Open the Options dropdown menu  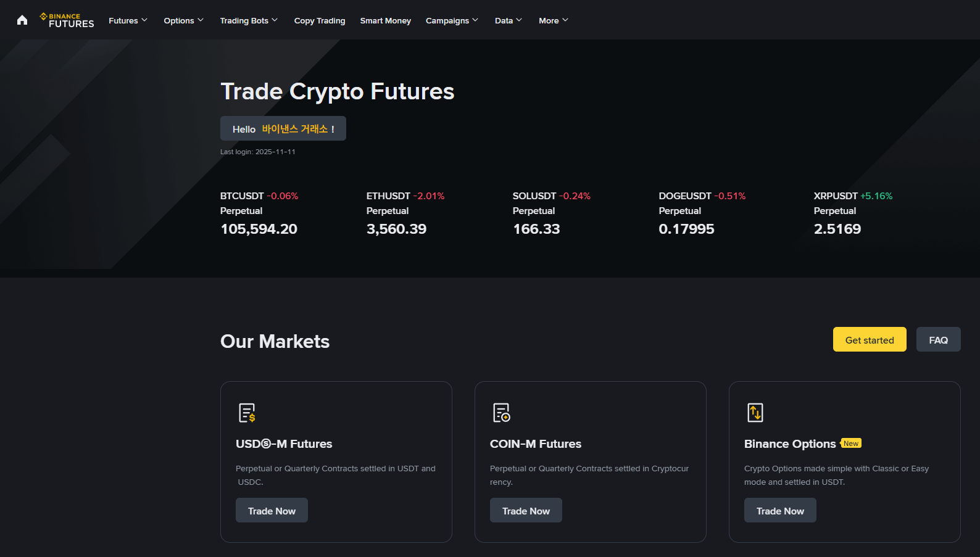coord(183,20)
